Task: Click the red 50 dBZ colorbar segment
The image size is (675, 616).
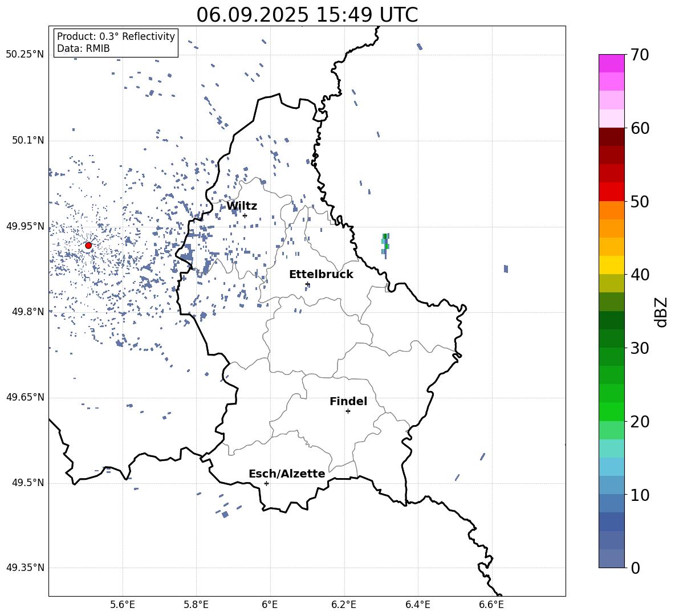Action: coord(611,192)
